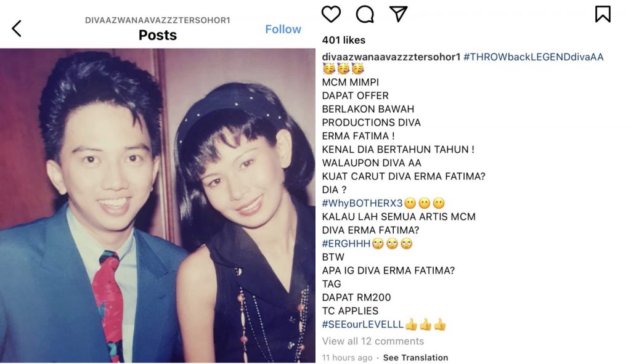Viewport: 631px width, 364px height.
Task: Click See Translation link
Action: 415,358
